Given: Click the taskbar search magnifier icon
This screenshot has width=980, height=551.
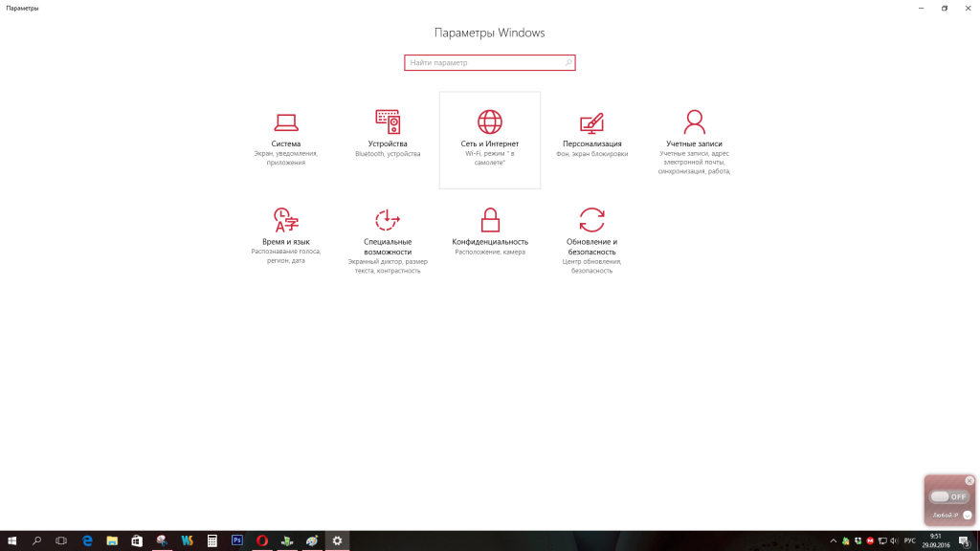Looking at the screenshot, I should [37, 541].
